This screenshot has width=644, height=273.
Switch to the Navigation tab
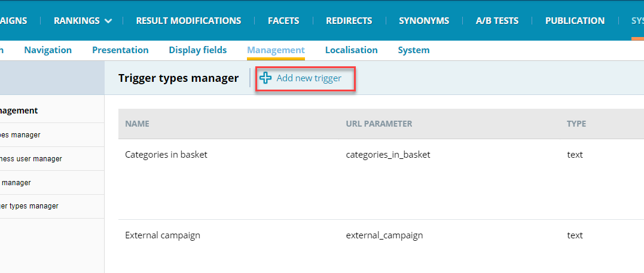coord(48,50)
